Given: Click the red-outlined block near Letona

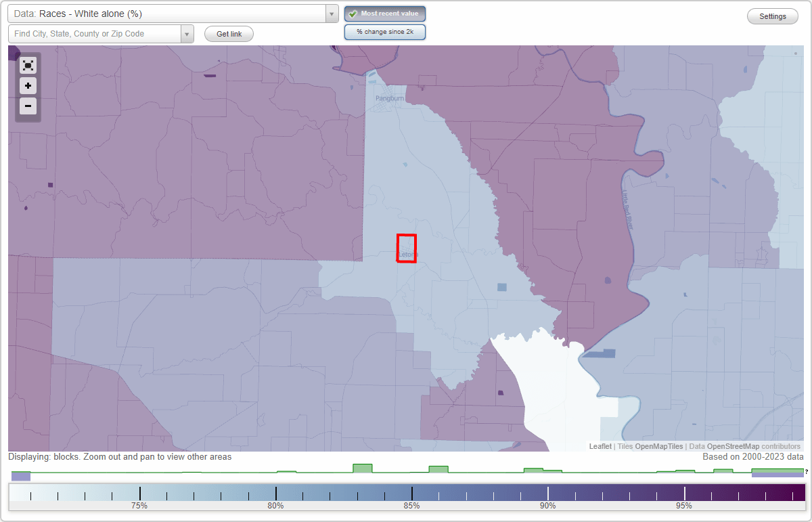Looking at the screenshot, I should (x=406, y=248).
